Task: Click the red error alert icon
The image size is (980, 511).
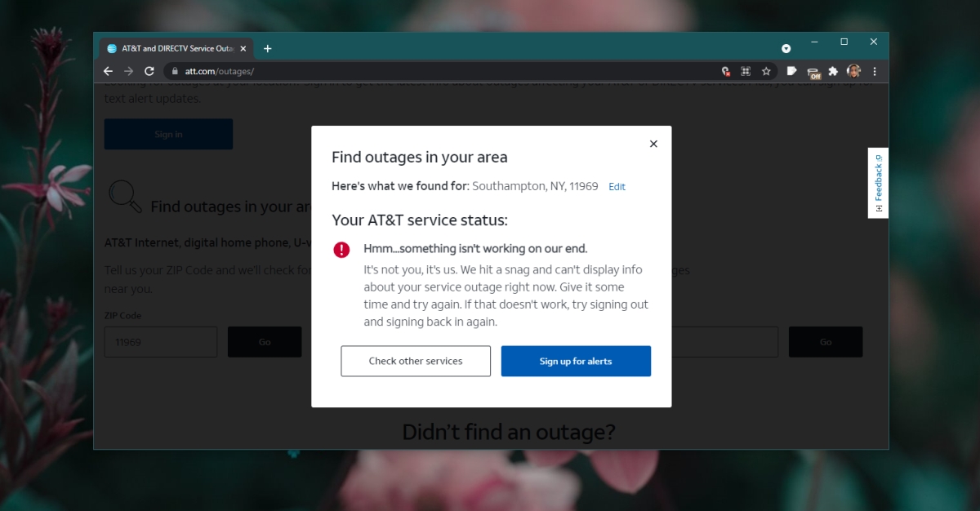Action: click(x=341, y=250)
